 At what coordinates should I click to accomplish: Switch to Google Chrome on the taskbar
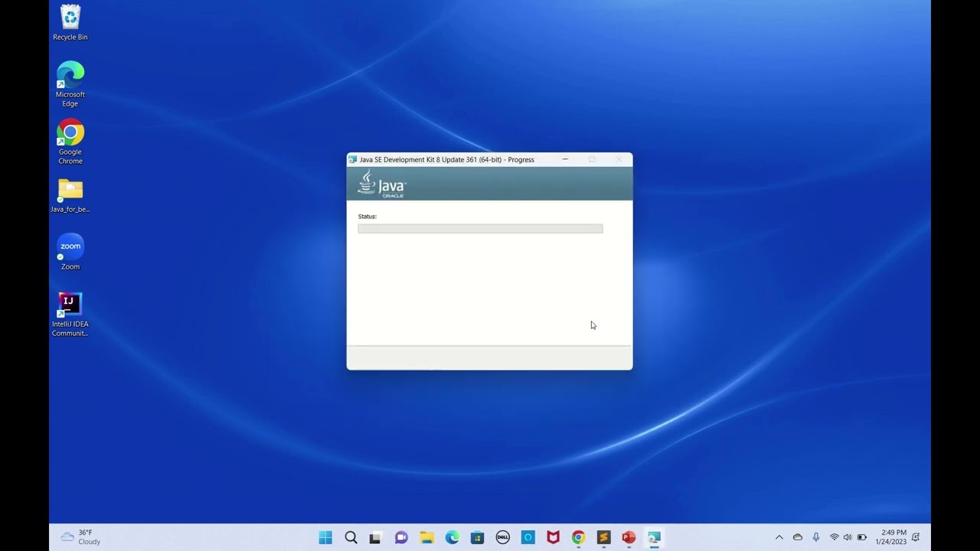(578, 537)
